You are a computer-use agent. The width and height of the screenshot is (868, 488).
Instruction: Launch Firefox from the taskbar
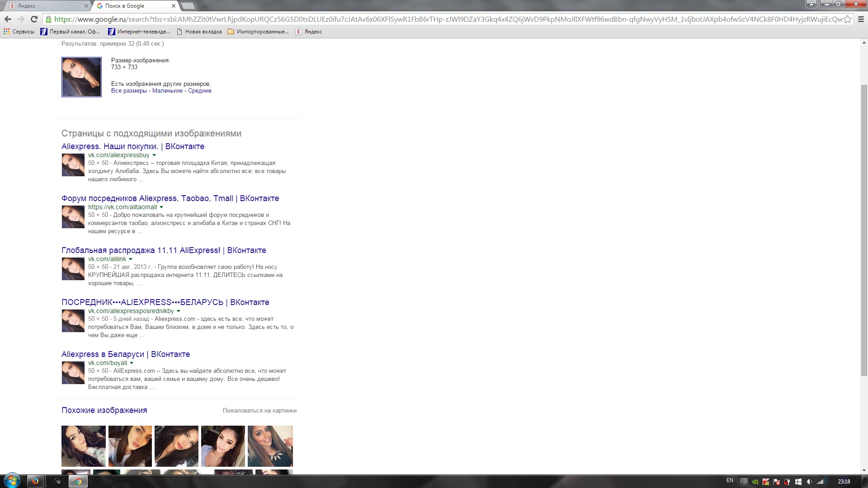[35, 481]
